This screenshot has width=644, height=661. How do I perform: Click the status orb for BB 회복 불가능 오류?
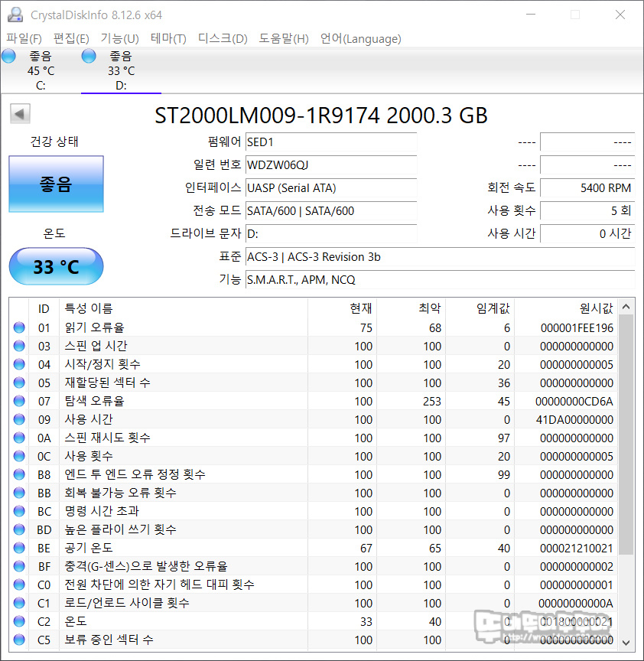pyautogui.click(x=19, y=493)
